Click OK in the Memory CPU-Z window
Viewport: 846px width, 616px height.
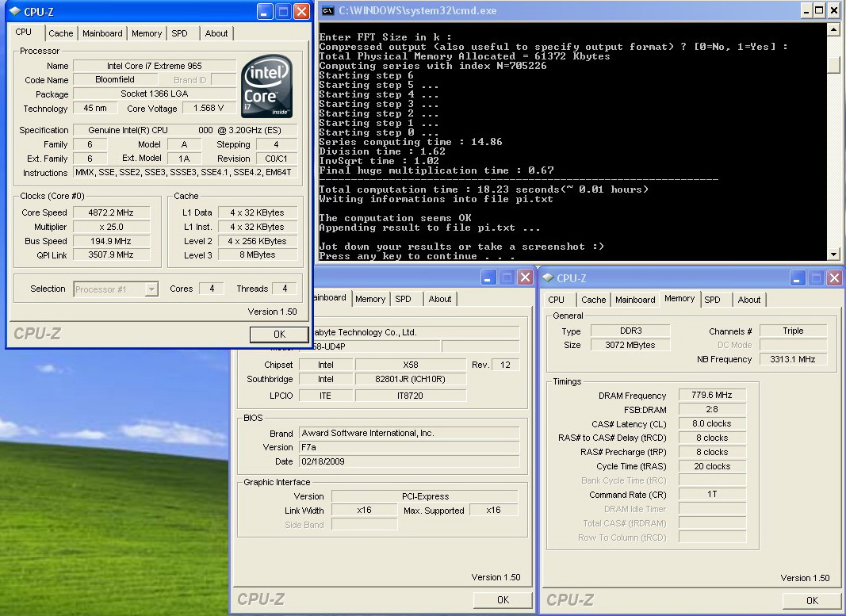coord(812,600)
